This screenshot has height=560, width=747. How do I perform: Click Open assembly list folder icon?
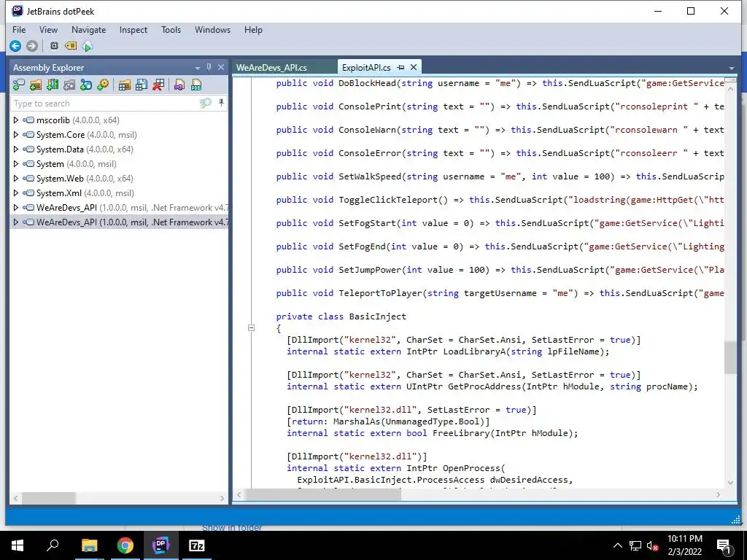[x=124, y=85]
